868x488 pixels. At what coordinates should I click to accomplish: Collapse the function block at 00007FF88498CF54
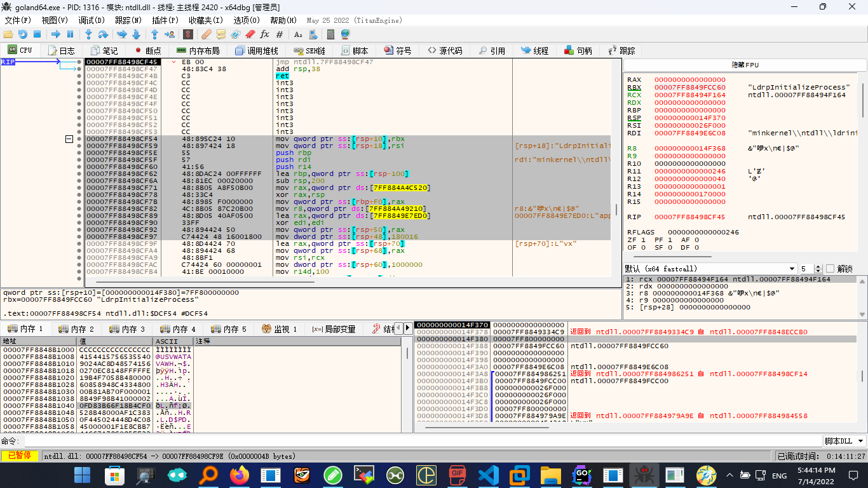(69, 139)
